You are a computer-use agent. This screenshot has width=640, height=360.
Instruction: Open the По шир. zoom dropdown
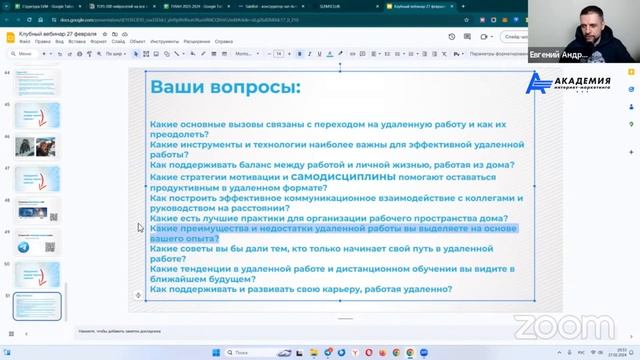click(116, 54)
